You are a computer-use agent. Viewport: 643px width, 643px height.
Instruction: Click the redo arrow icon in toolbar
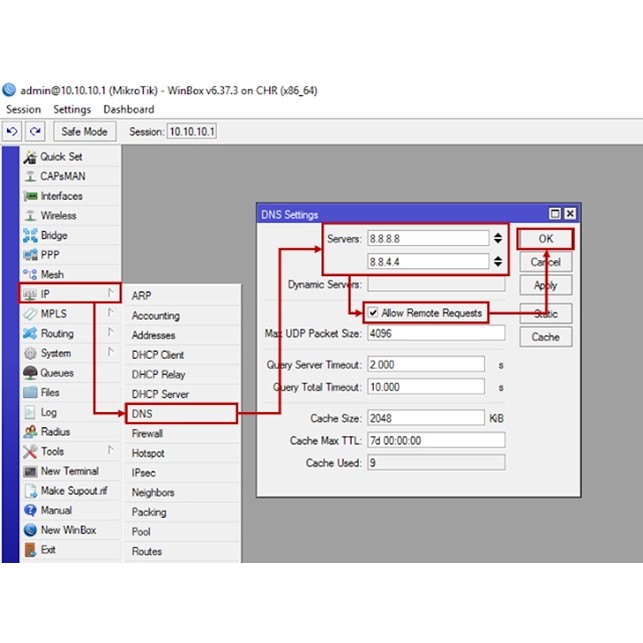[35, 132]
